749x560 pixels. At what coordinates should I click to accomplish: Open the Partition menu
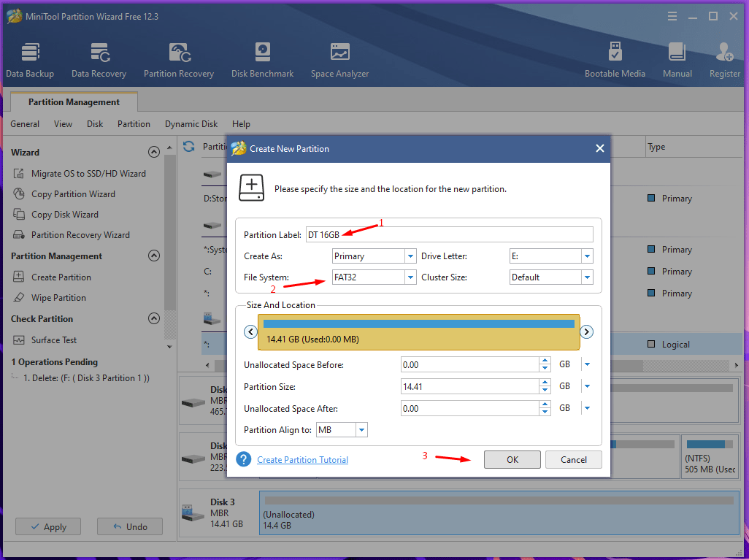[x=134, y=123]
